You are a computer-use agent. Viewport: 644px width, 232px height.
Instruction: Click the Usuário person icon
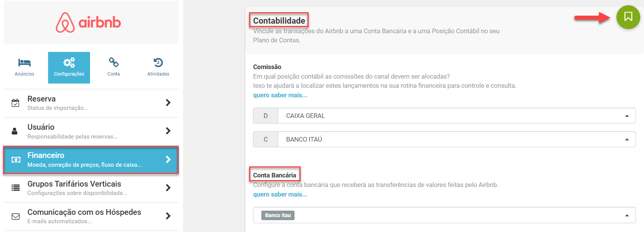pyautogui.click(x=15, y=131)
